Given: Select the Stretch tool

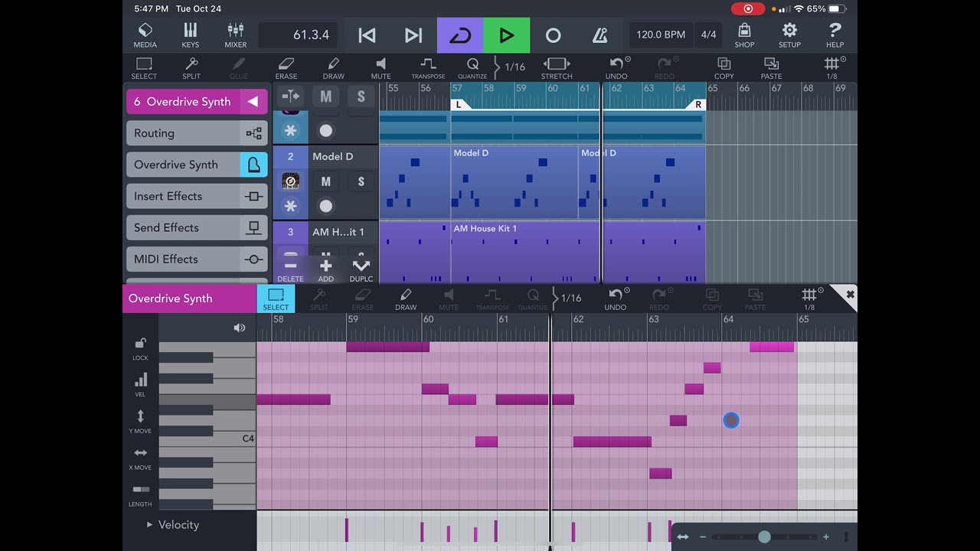Looking at the screenshot, I should [x=557, y=68].
